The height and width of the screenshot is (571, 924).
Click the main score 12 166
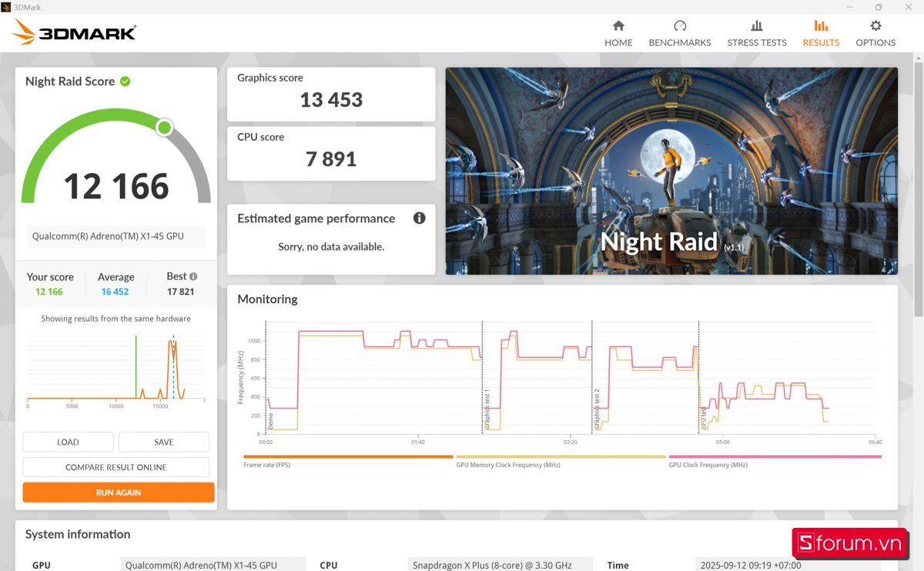pyautogui.click(x=116, y=186)
